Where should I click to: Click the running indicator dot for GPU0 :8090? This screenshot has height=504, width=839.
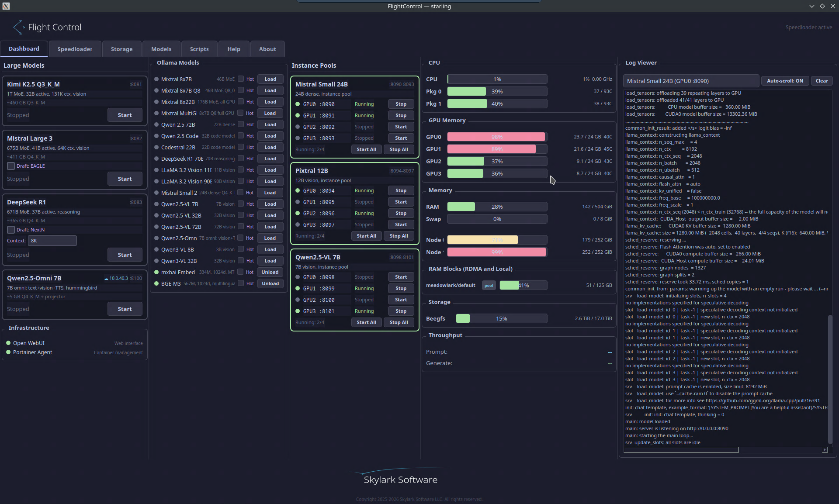298,104
